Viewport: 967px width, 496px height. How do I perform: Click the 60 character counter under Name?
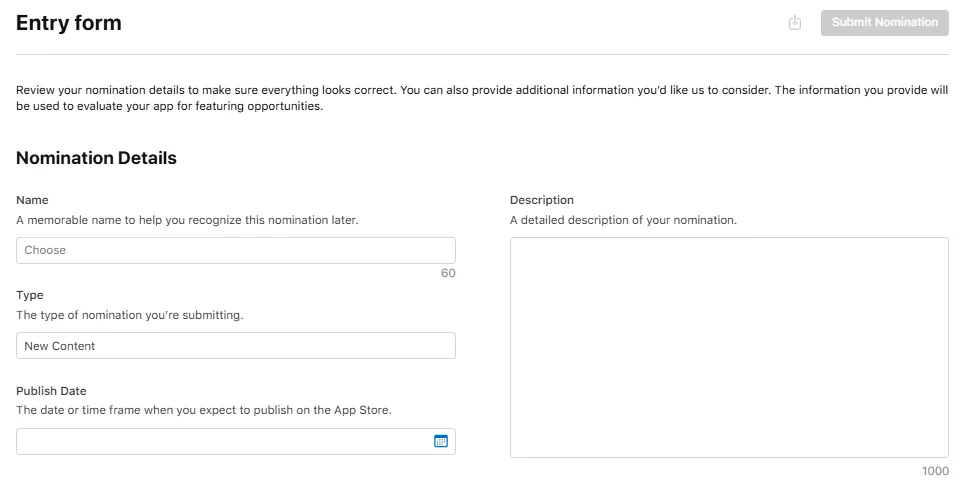448,273
